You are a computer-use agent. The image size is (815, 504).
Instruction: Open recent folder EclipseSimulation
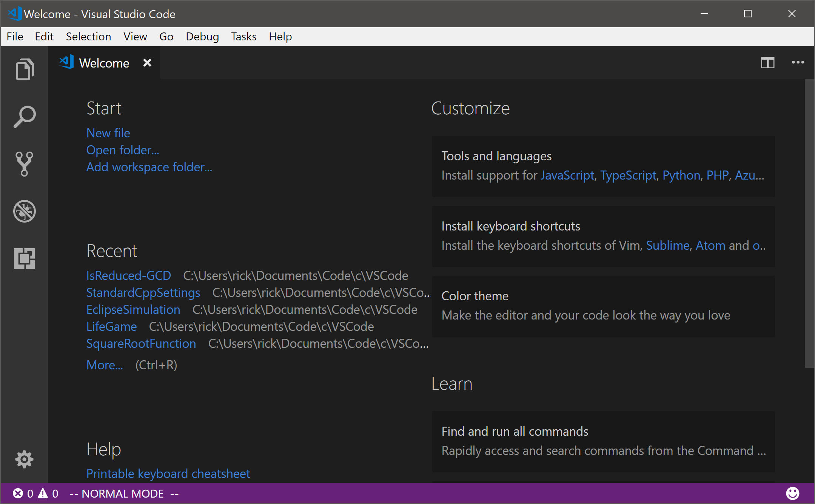click(x=133, y=309)
